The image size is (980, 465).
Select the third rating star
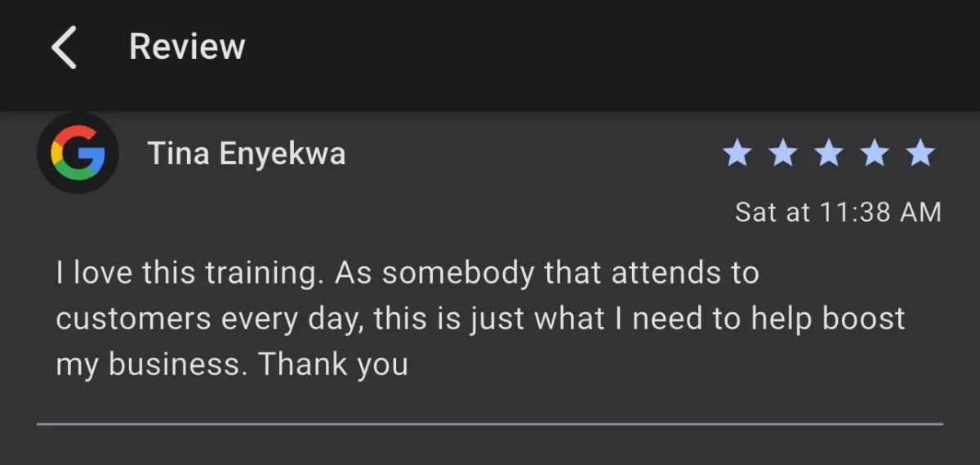tap(828, 153)
